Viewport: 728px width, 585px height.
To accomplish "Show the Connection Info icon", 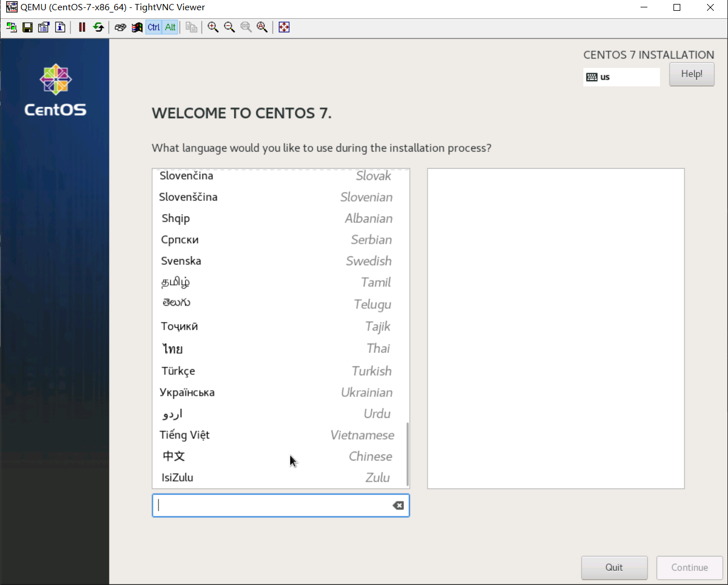I will [x=60, y=27].
